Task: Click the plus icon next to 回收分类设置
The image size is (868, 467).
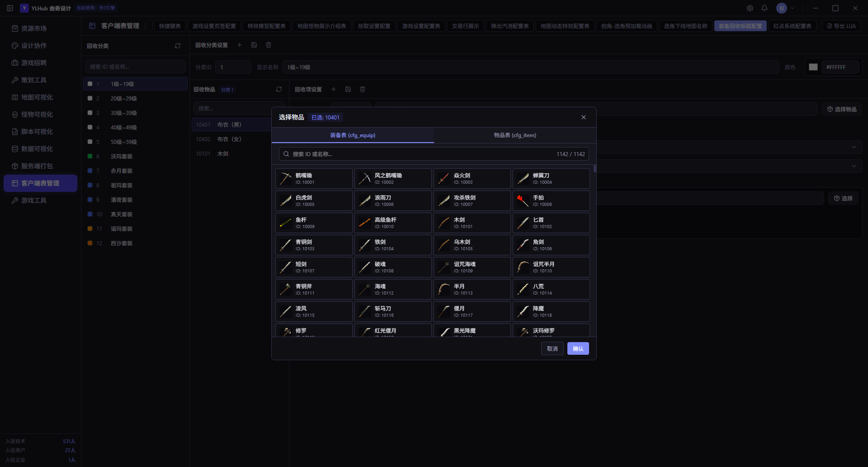Action: (240, 45)
